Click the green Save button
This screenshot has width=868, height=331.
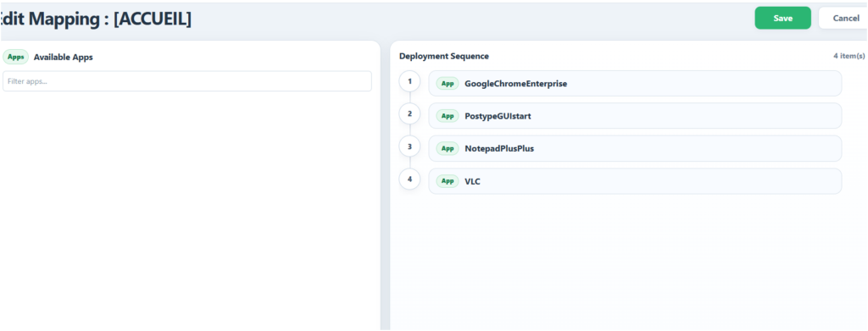(782, 19)
